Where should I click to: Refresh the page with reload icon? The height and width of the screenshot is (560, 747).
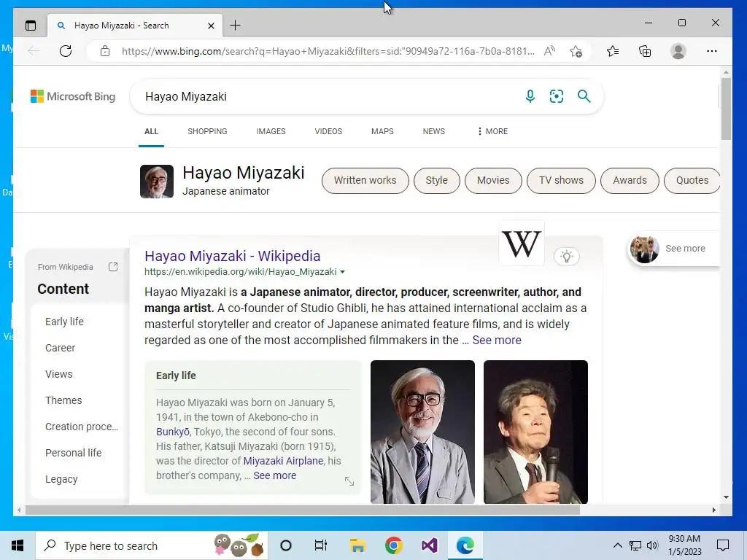click(65, 51)
